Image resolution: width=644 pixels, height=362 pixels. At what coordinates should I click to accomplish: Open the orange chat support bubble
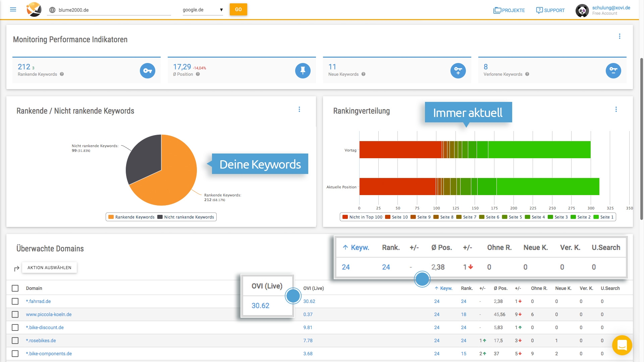pos(622,345)
